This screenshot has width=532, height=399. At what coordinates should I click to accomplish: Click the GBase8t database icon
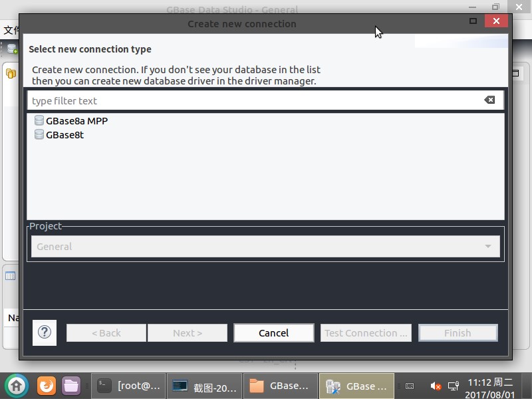(39, 134)
